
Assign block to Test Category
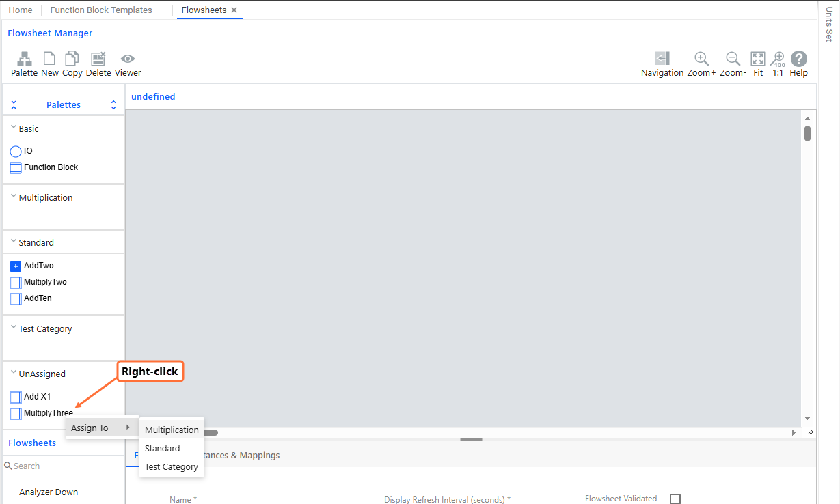[x=172, y=467]
